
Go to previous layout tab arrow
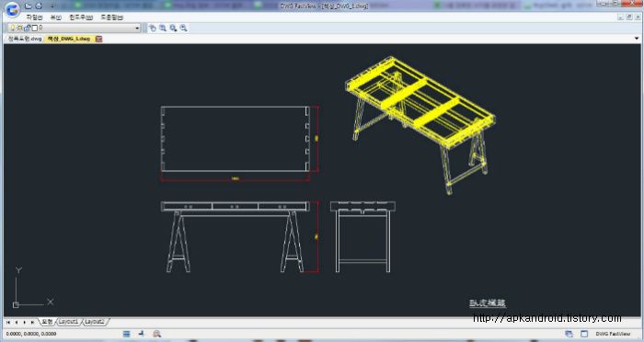pyautogui.click(x=16, y=323)
